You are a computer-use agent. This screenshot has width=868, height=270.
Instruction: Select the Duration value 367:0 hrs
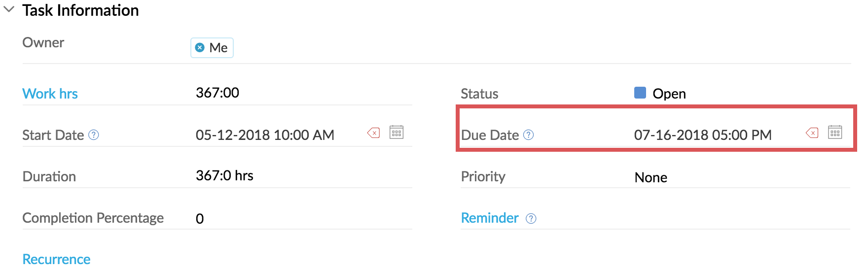pos(224,175)
